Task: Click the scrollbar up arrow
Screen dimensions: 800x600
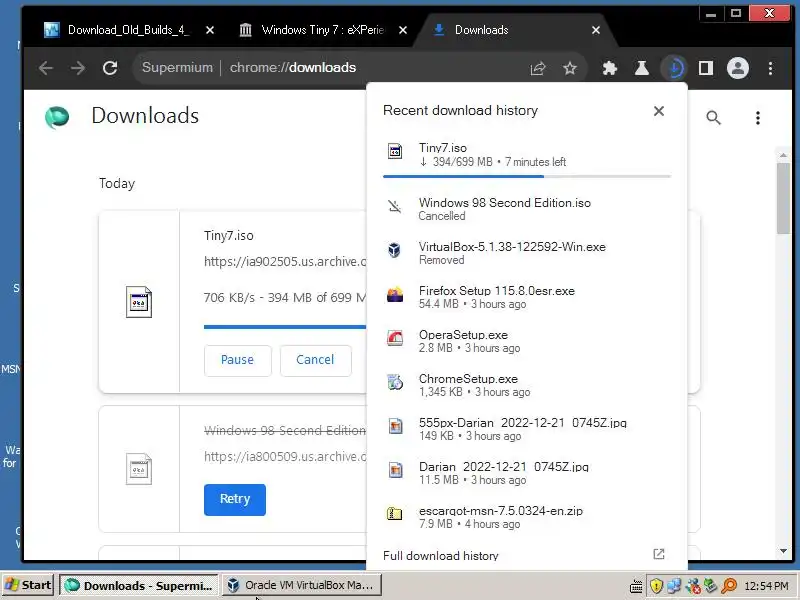Action: click(x=783, y=155)
